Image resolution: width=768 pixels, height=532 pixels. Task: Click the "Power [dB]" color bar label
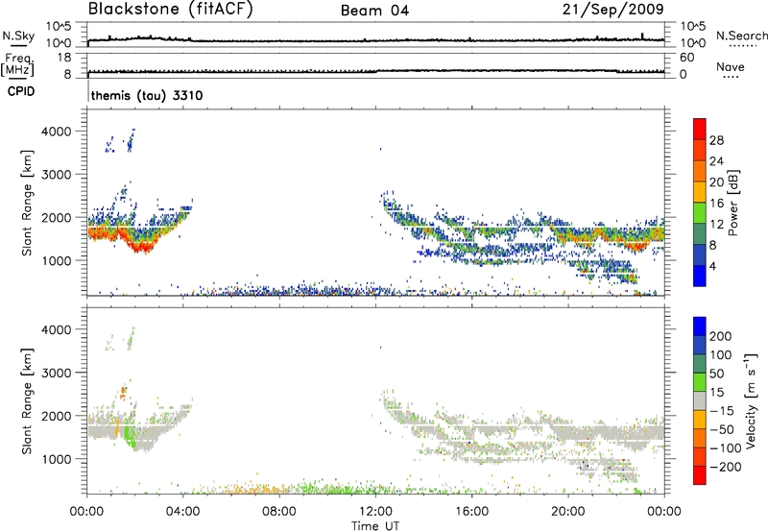(x=732, y=203)
